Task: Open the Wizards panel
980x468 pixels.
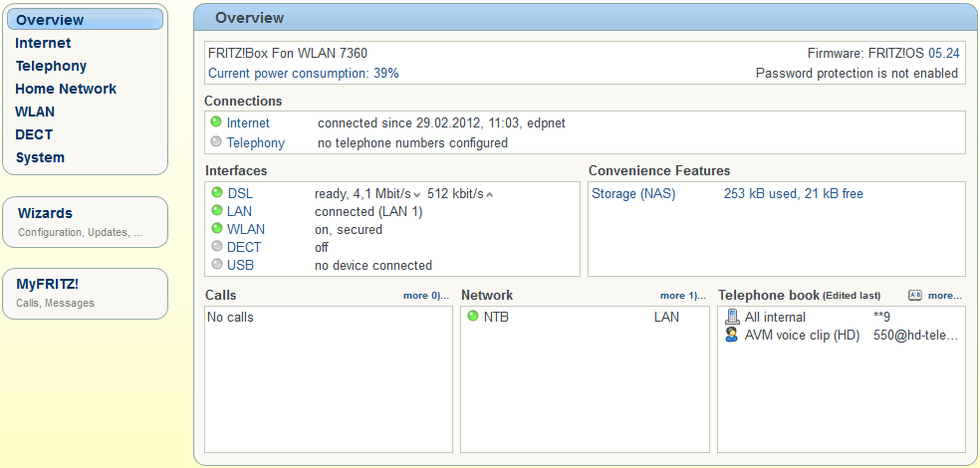Action: click(85, 222)
